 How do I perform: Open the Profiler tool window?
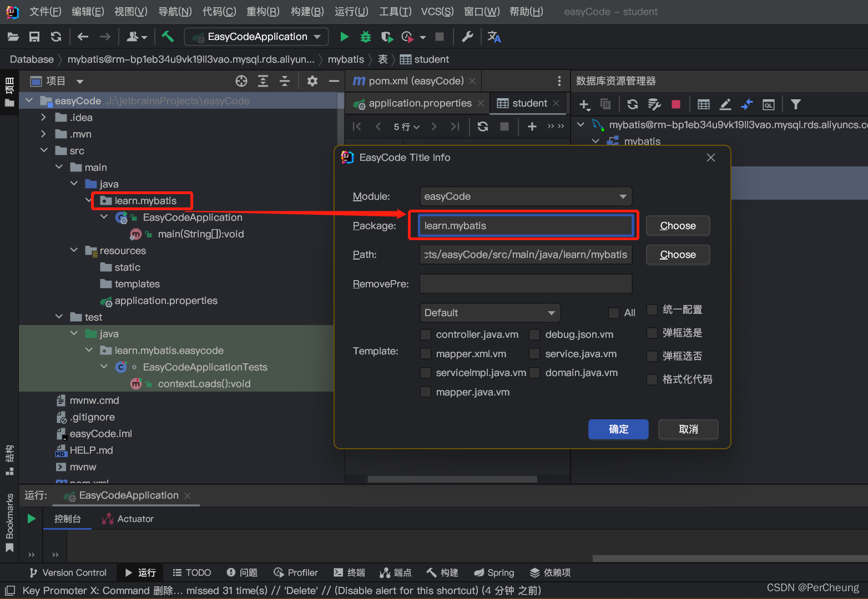click(x=295, y=572)
